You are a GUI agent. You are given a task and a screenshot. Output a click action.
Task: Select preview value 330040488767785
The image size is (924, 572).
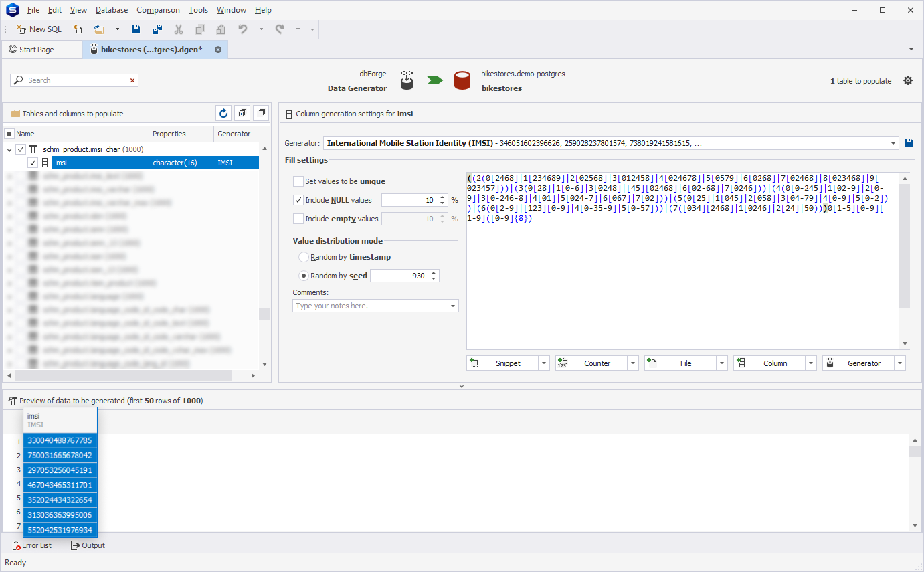[x=60, y=440]
